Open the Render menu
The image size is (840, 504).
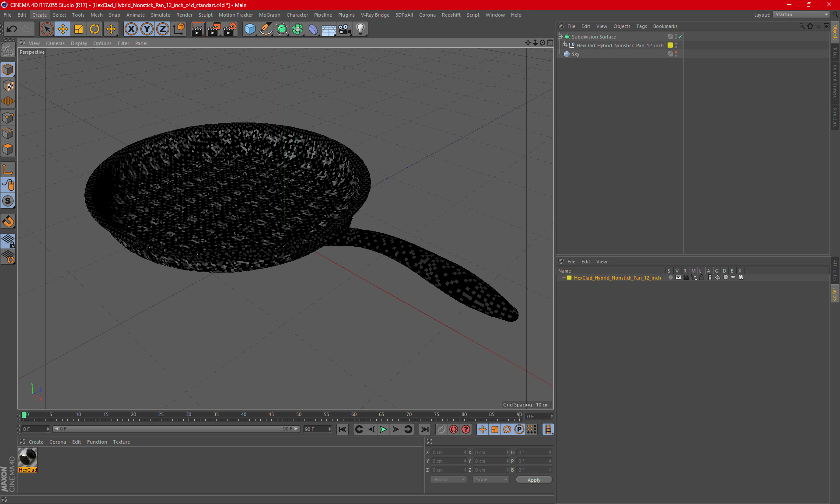(184, 15)
